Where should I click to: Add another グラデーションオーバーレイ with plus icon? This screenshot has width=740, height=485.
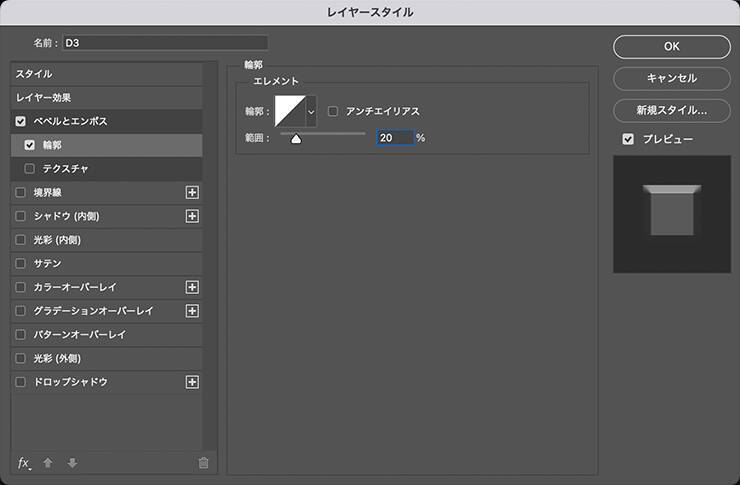click(193, 311)
